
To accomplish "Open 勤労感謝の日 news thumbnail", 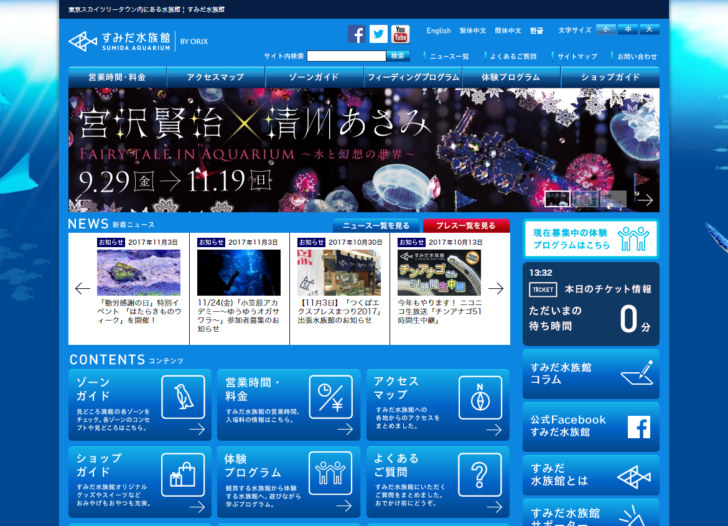I will [138, 273].
